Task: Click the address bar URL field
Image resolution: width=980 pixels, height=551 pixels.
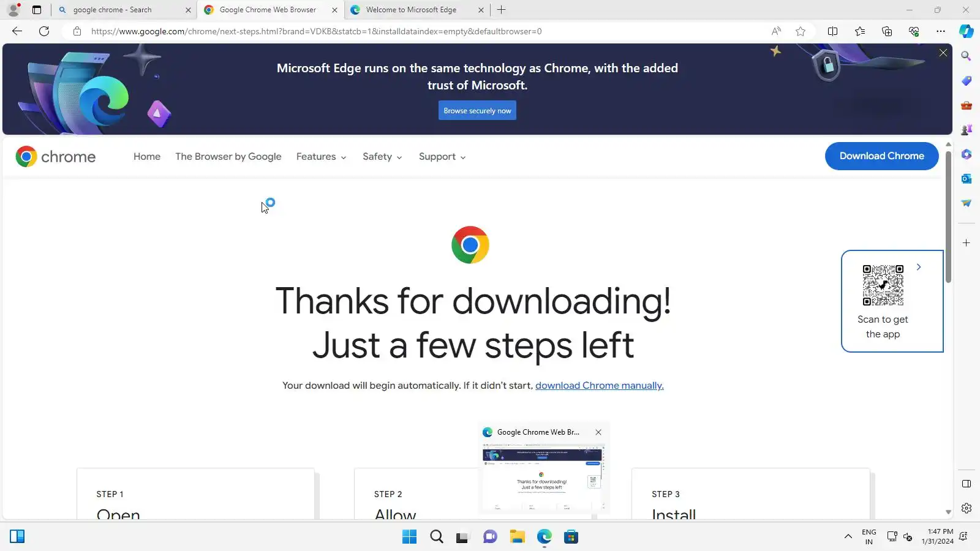Action: [x=423, y=31]
